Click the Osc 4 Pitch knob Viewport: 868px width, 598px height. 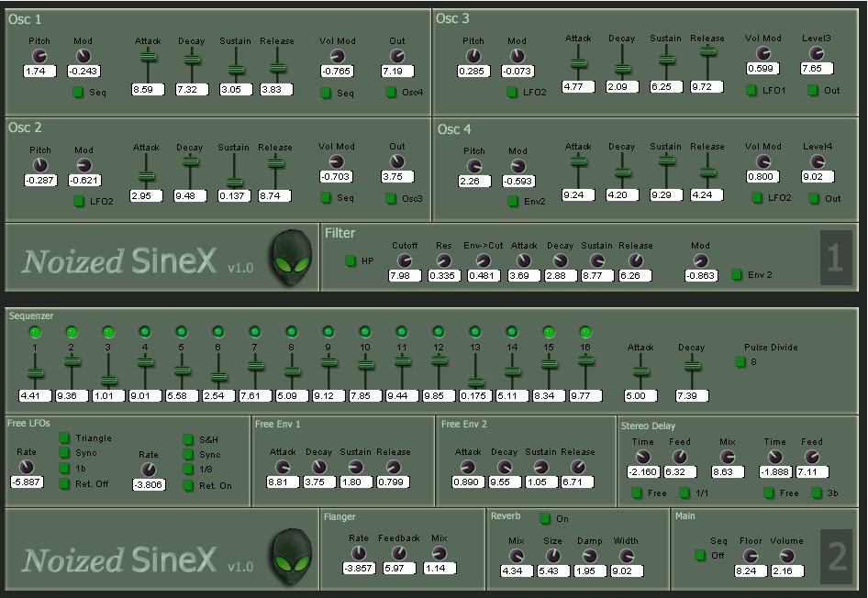tap(474, 166)
